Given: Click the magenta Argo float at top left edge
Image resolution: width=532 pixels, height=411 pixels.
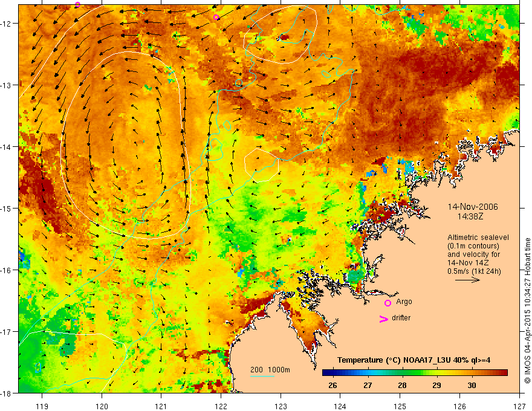Looking at the screenshot, I should tap(78, 4).
